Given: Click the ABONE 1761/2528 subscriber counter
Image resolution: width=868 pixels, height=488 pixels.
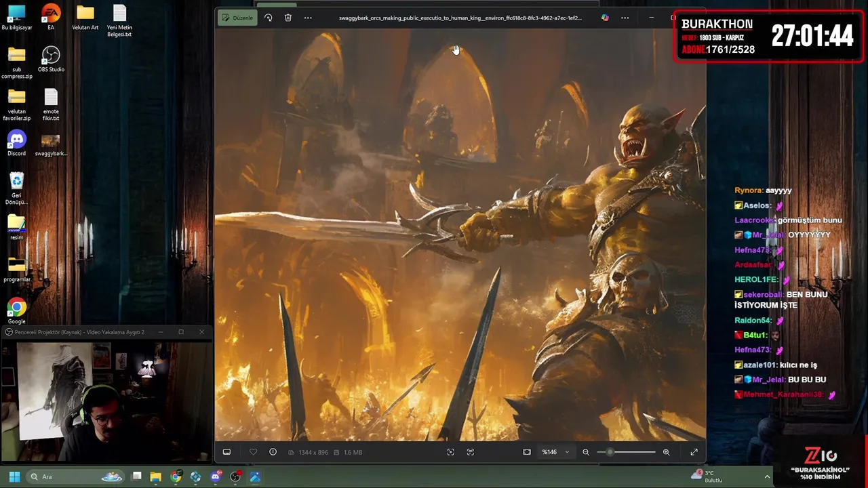Looking at the screenshot, I should pyautogui.click(x=718, y=49).
